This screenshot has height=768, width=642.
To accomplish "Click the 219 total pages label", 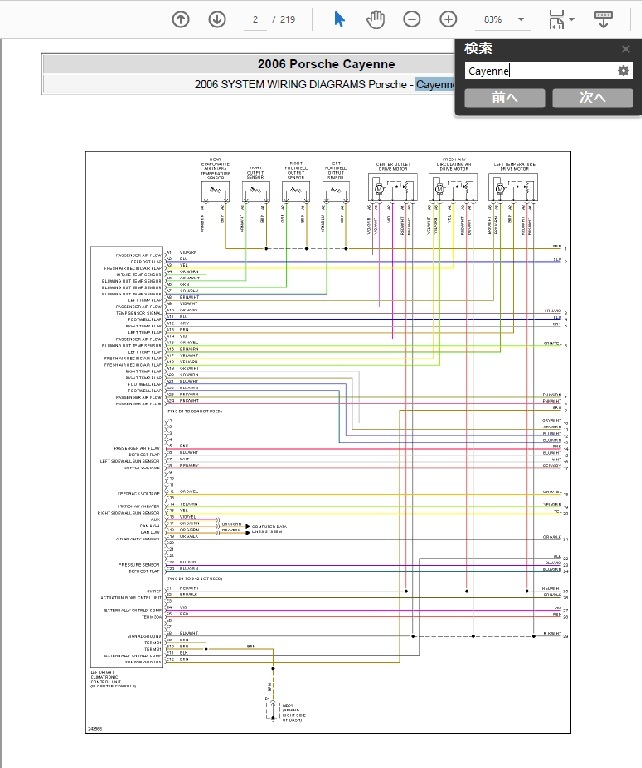I will (x=287, y=20).
